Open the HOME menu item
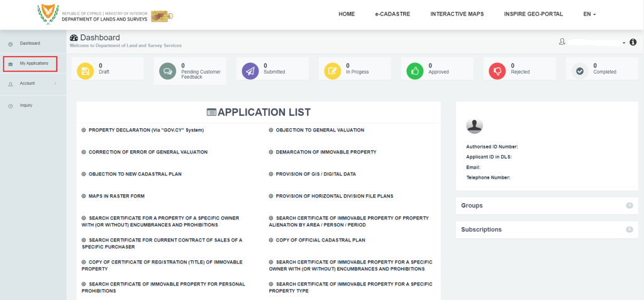644x300 pixels. [347, 14]
